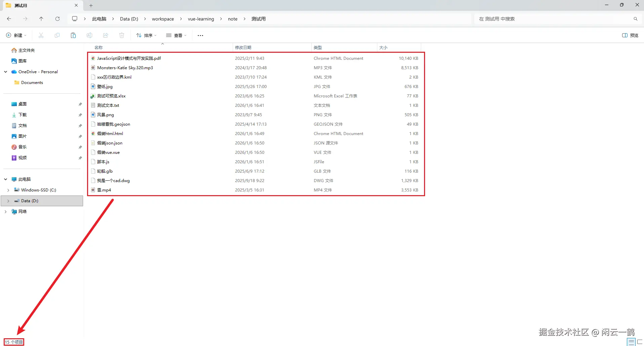Open the 新建 new item button

coord(16,35)
